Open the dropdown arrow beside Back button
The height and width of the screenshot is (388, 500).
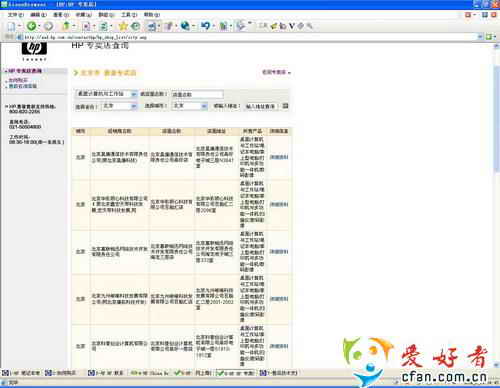(39, 26)
